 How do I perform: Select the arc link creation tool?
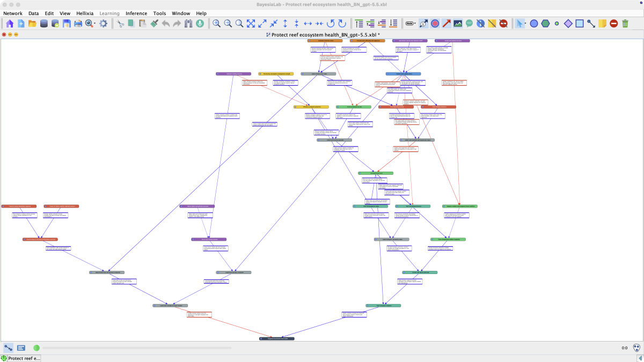point(591,24)
